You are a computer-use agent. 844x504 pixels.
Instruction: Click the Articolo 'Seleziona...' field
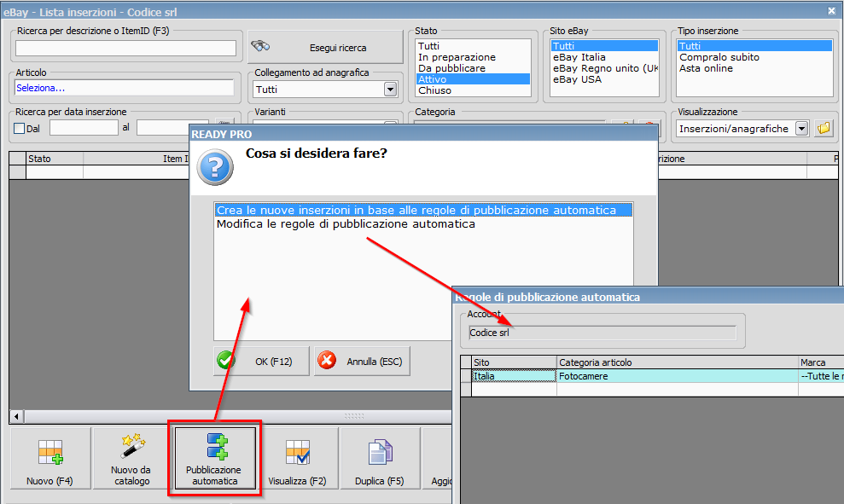125,88
